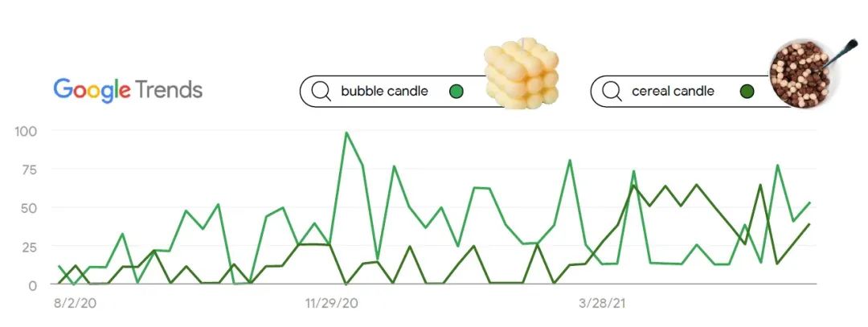Open the bubble candle product image
Screen dimensions: 868x327
pos(520,73)
